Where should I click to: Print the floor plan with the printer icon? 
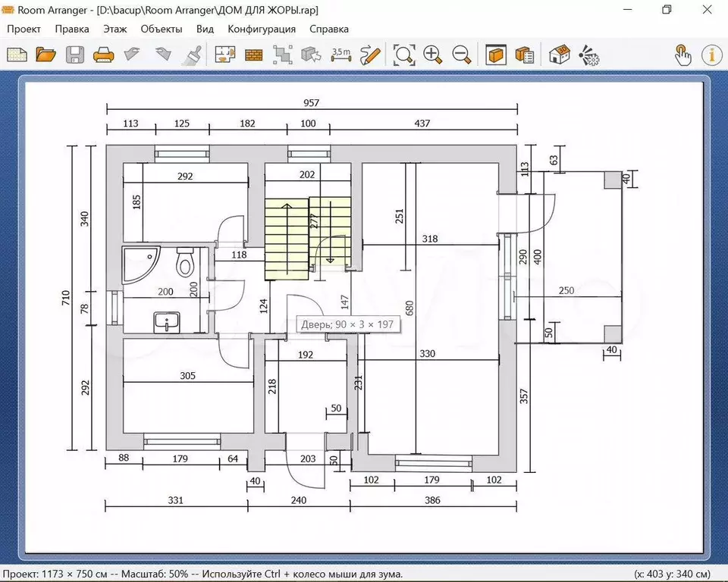click(104, 55)
